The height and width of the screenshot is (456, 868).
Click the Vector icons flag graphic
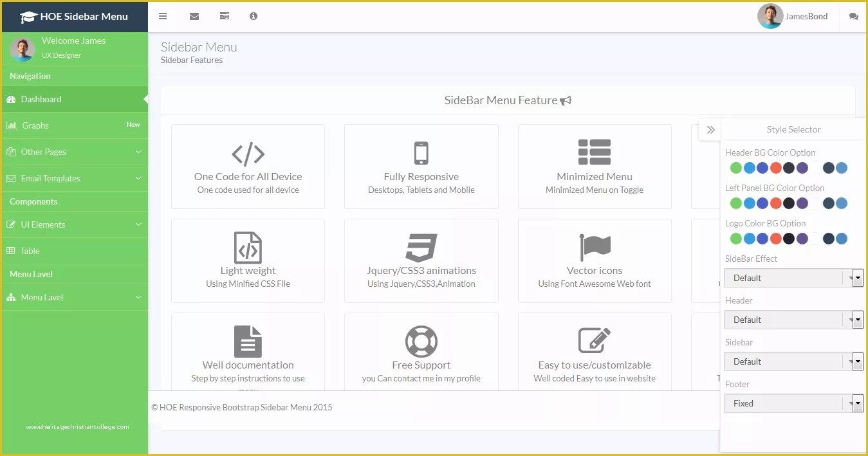point(594,246)
